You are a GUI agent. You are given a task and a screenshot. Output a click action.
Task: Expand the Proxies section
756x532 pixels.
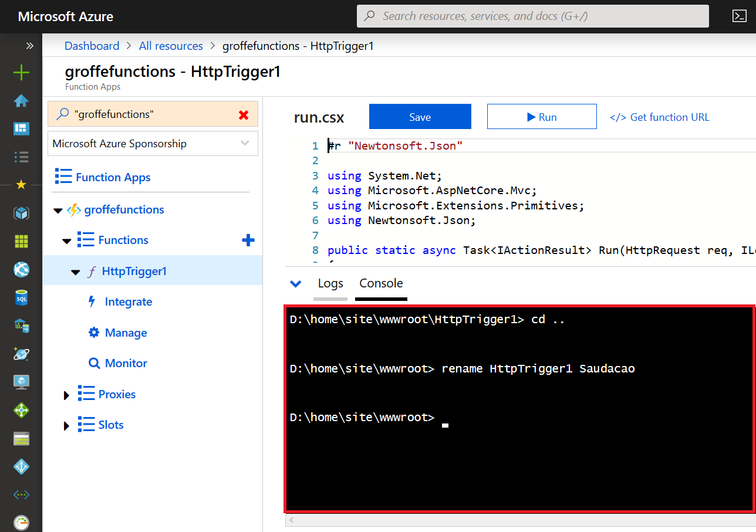pos(66,394)
